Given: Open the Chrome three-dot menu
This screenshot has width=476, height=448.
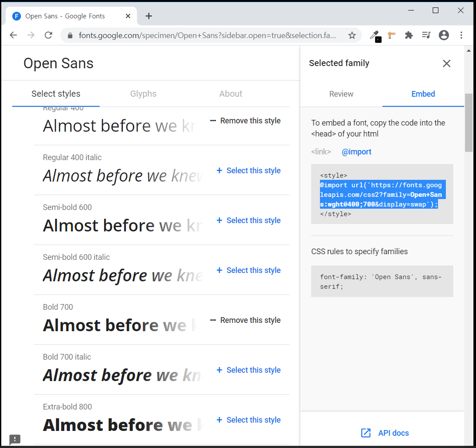Looking at the screenshot, I should (x=461, y=35).
